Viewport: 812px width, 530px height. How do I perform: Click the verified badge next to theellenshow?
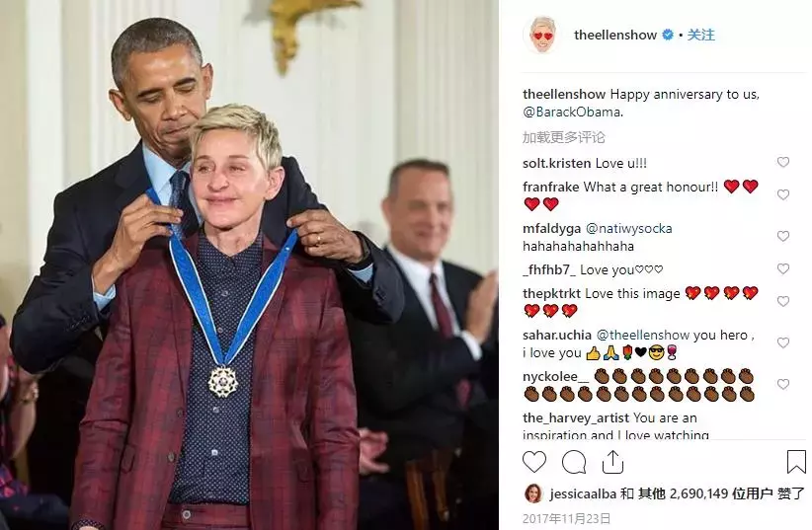point(668,35)
